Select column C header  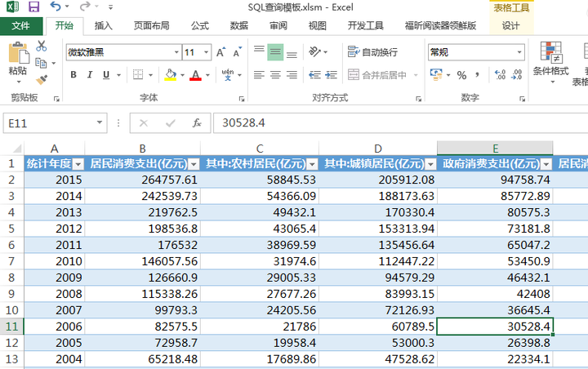click(x=260, y=149)
